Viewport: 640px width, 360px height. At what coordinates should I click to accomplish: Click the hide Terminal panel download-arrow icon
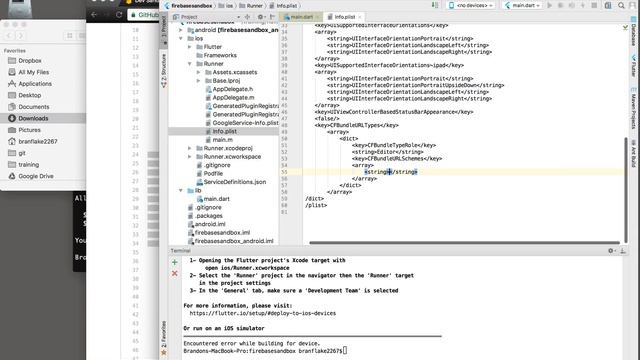point(623,251)
